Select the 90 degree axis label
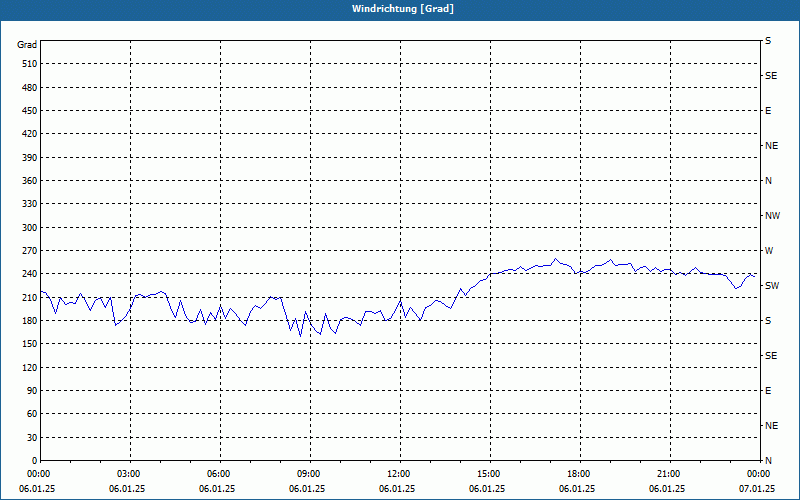Screen dimensions: 800x500 click(x=32, y=391)
